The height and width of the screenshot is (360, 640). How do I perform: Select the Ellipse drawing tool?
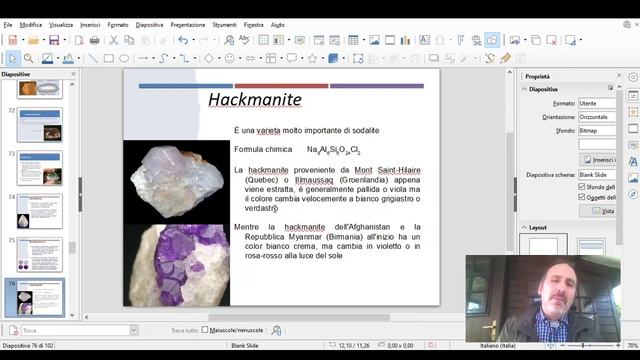click(x=124, y=58)
